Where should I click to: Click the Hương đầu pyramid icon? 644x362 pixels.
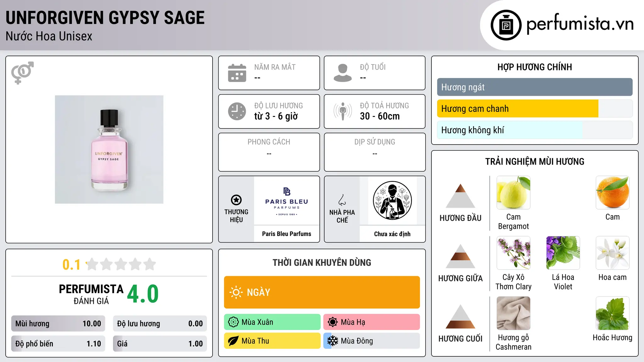[460, 196]
